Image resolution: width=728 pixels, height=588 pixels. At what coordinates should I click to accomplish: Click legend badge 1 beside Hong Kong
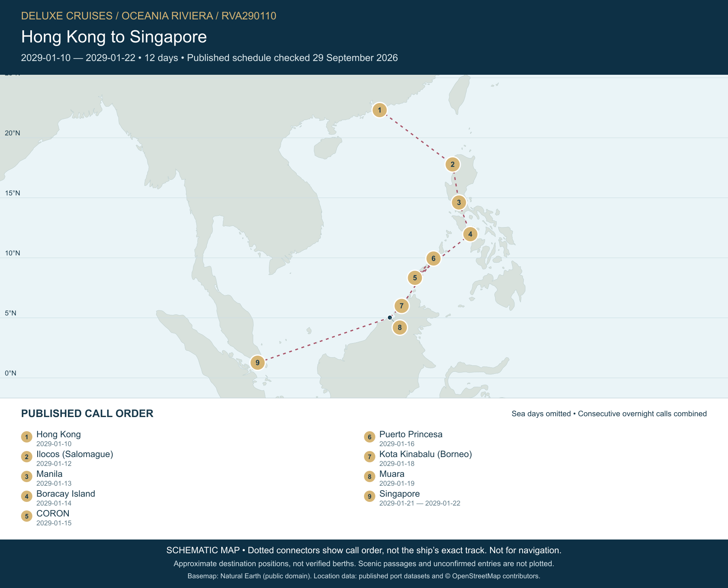point(27,437)
